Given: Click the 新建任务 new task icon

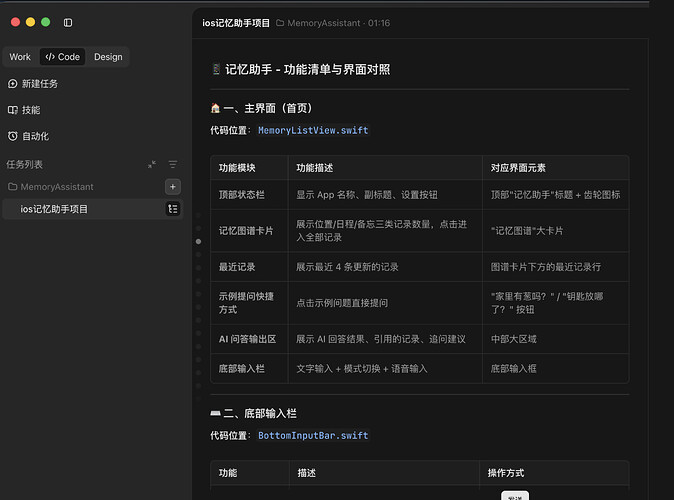Looking at the screenshot, I should 12,84.
